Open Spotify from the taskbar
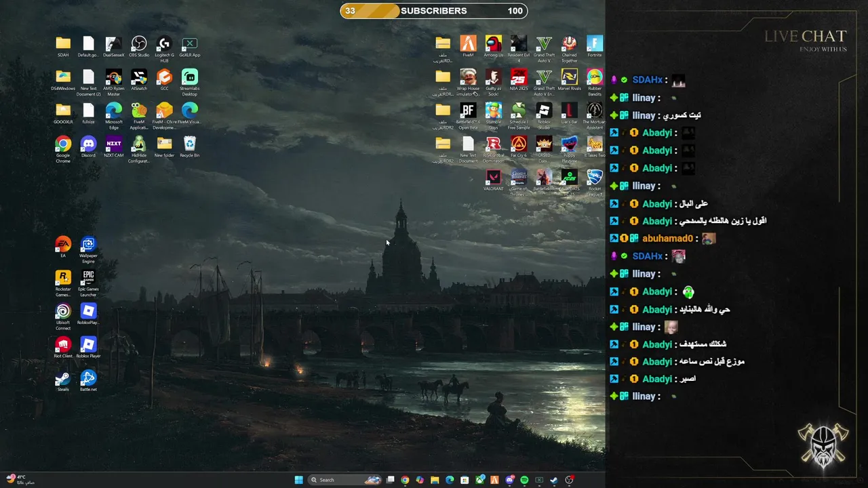868x488 pixels. point(524,480)
